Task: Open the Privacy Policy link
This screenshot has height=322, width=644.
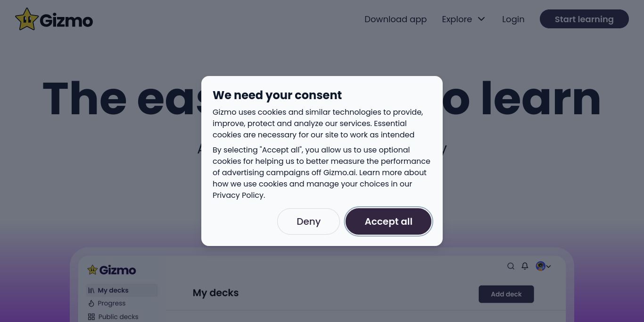Action: click(x=238, y=195)
